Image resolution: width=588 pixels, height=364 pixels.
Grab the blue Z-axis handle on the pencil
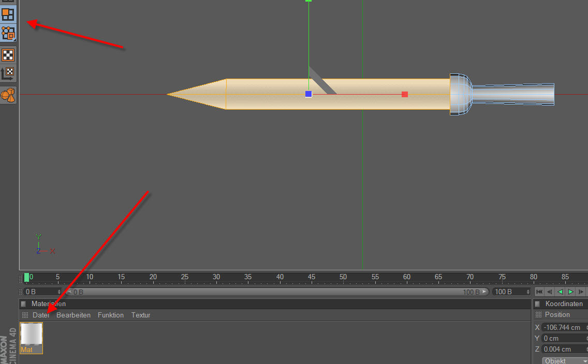(x=308, y=94)
